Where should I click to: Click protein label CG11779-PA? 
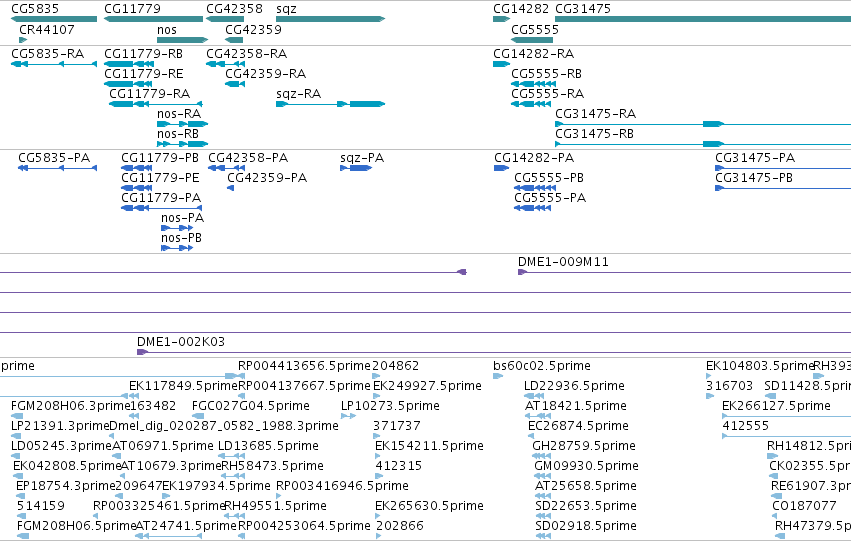pos(161,198)
